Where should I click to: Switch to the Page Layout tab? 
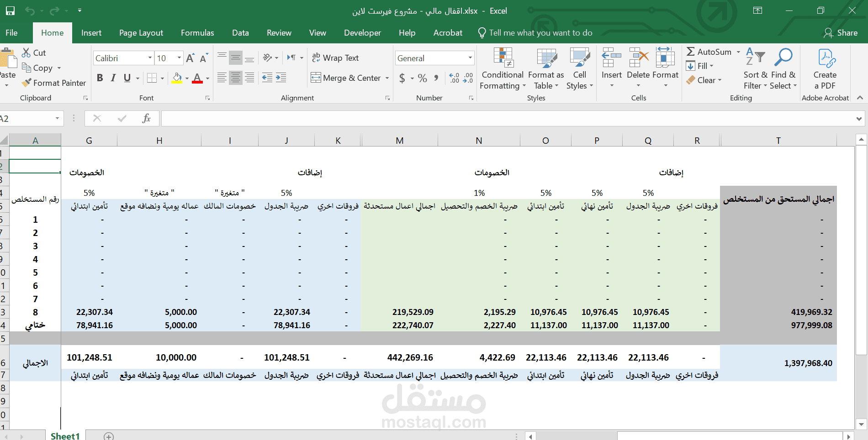point(141,33)
